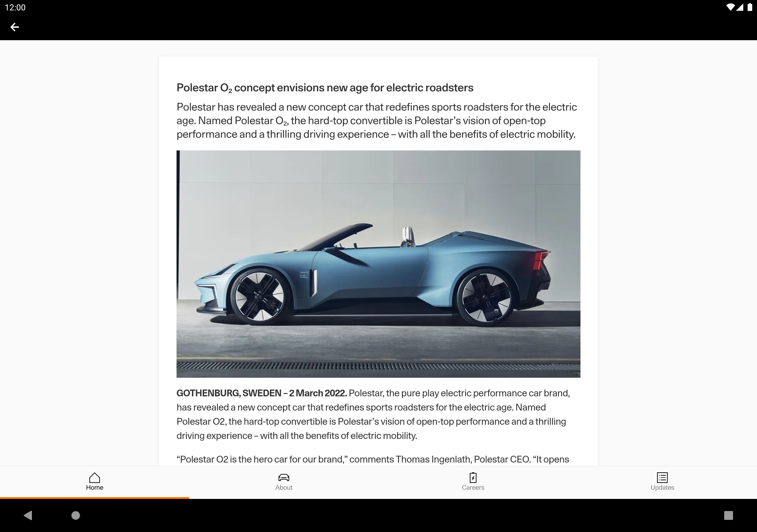The height and width of the screenshot is (532, 757).
Task: Click the Wi-Fi icon in the status bar
Action: click(730, 7)
